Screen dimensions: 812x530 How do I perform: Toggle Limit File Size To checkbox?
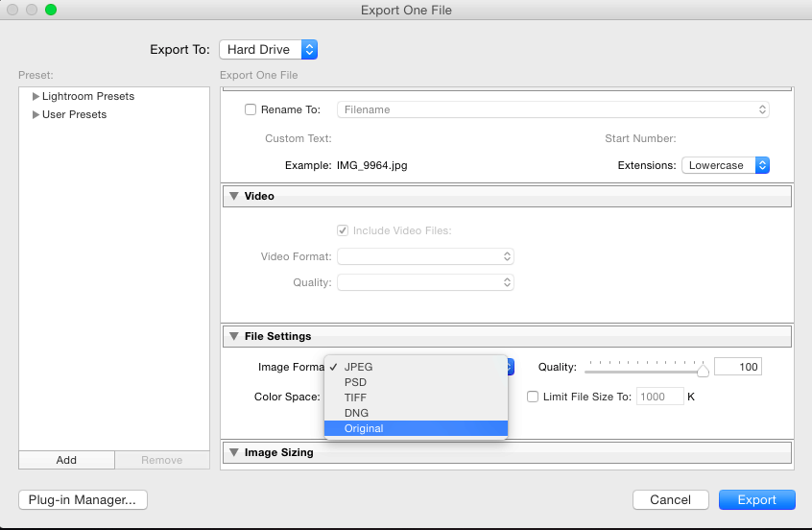534,397
